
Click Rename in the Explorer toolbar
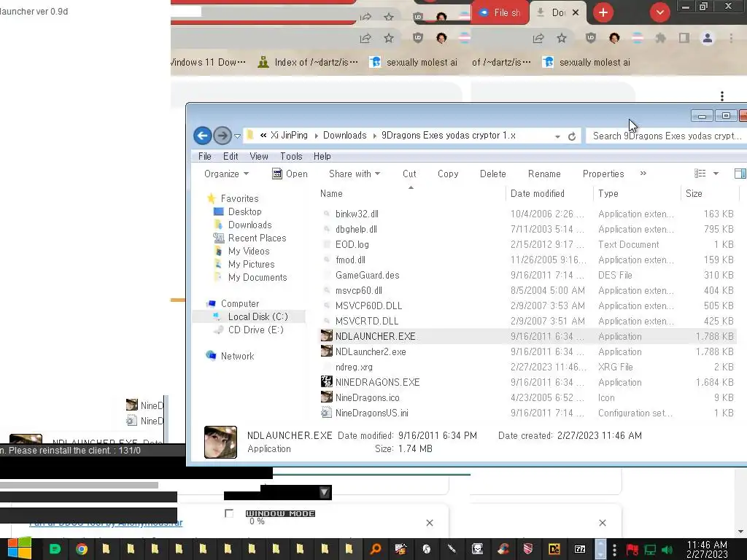coord(544,174)
